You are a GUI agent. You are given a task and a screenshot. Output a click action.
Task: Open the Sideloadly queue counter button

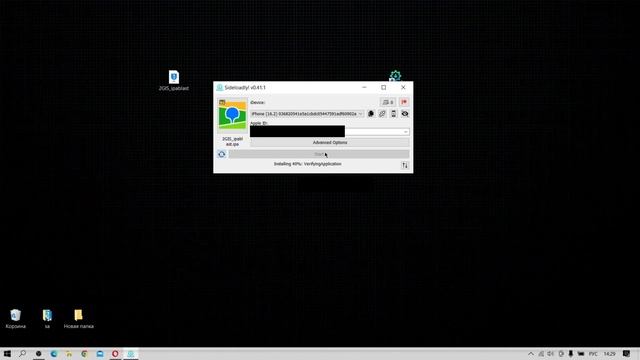pos(388,102)
